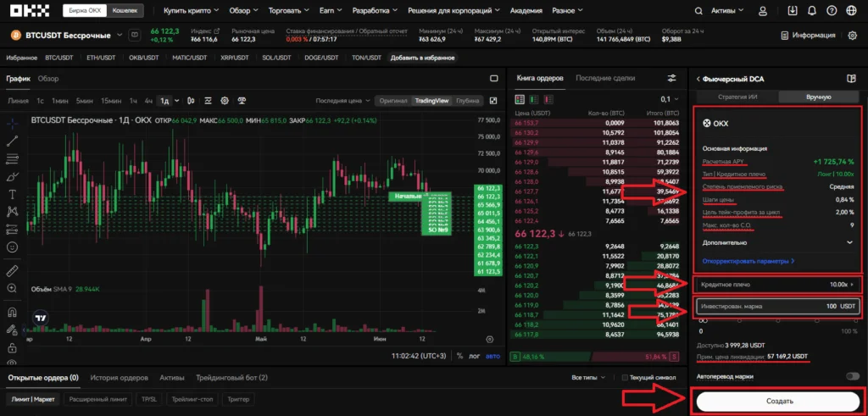
Task: Open order book settings sliders icon
Action: [672, 79]
